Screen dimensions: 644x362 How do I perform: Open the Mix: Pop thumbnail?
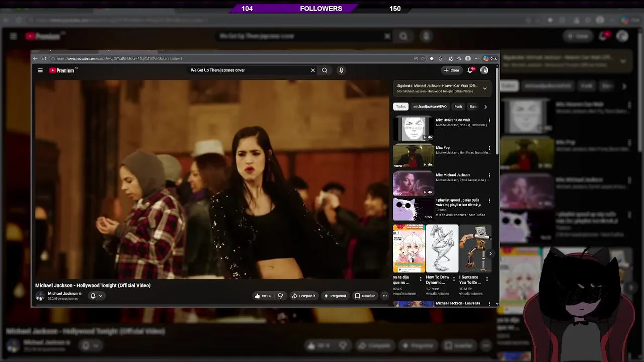pyautogui.click(x=413, y=156)
